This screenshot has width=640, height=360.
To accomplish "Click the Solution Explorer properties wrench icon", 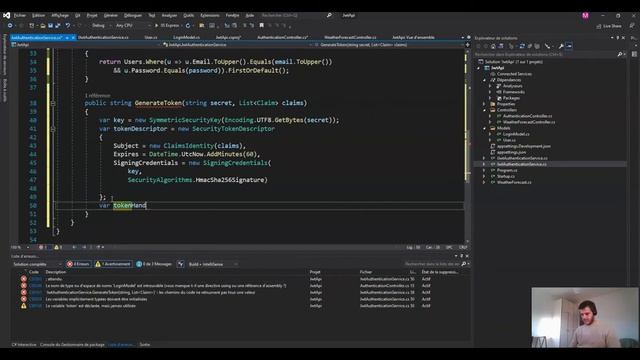I will (561, 46).
